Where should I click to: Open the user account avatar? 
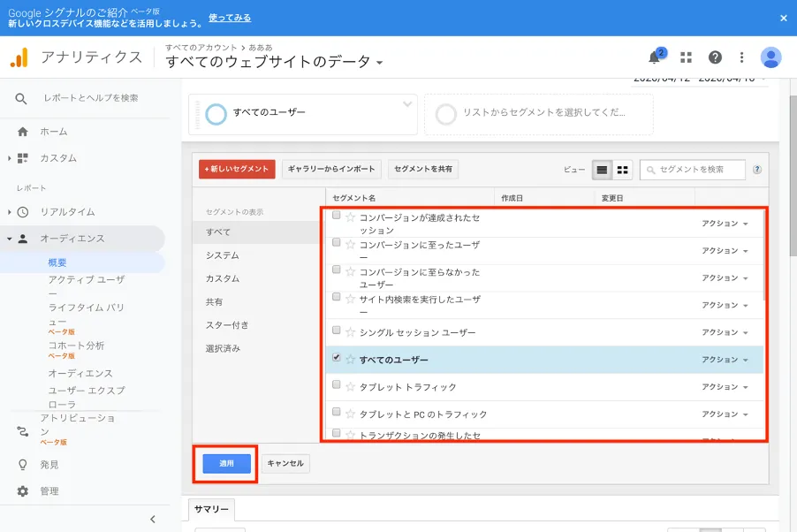pos(770,57)
